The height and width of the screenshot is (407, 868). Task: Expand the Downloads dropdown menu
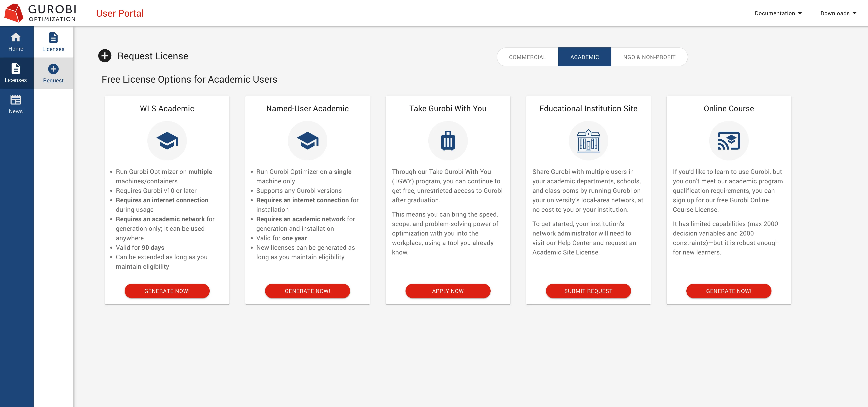click(x=838, y=13)
